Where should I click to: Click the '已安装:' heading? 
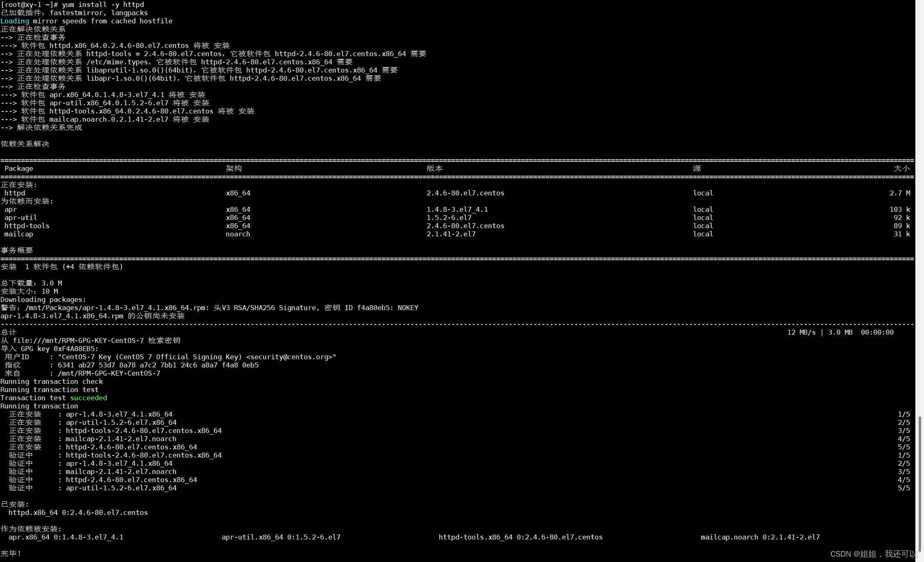click(15, 504)
